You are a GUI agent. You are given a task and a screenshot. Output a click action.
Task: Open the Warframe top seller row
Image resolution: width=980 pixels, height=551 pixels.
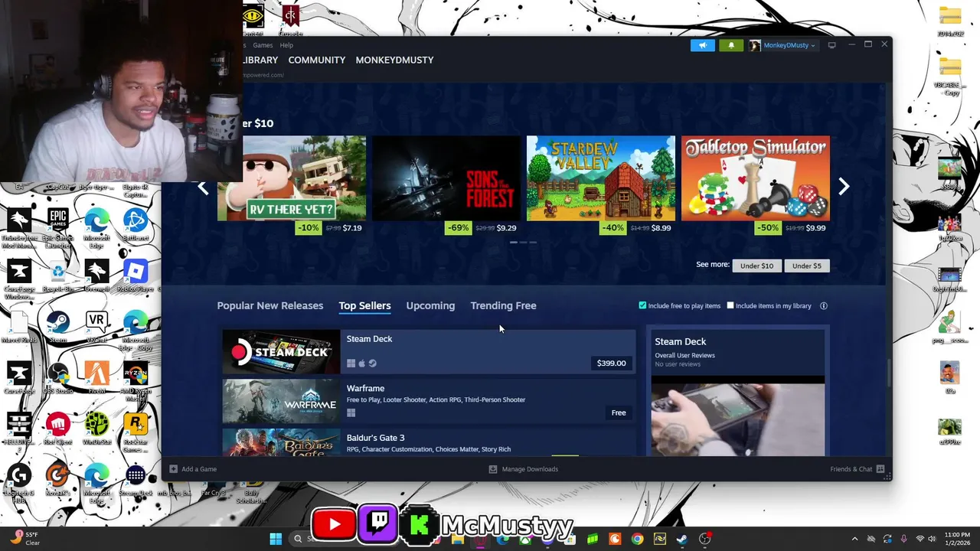pos(429,401)
